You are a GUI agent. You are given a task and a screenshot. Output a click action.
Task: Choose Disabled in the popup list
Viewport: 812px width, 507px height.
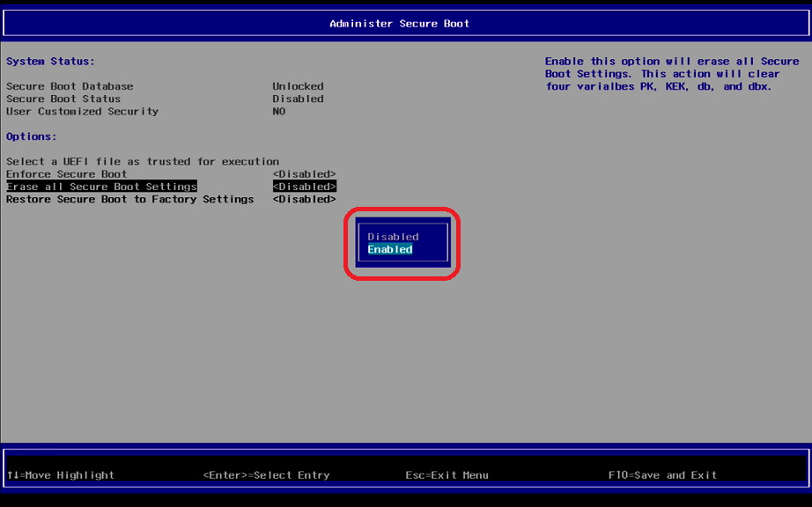click(x=393, y=237)
